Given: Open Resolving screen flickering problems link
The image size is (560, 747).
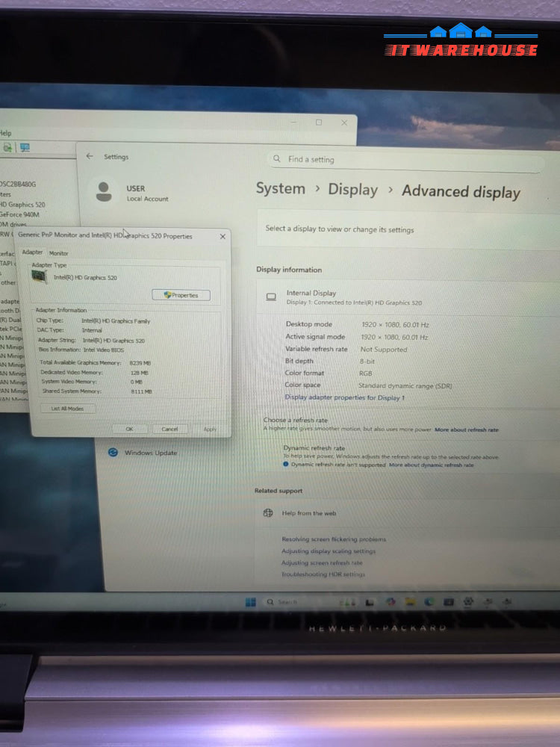Looking at the screenshot, I should [334, 539].
